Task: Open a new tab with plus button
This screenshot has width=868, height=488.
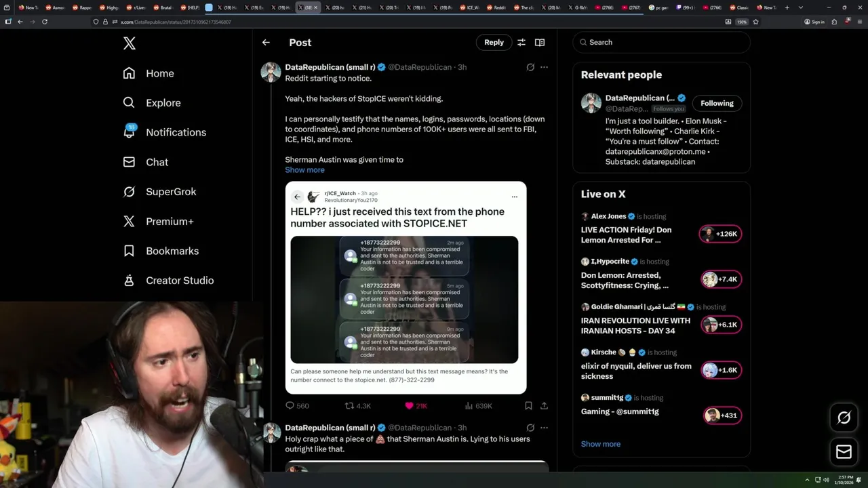Action: coord(788,7)
